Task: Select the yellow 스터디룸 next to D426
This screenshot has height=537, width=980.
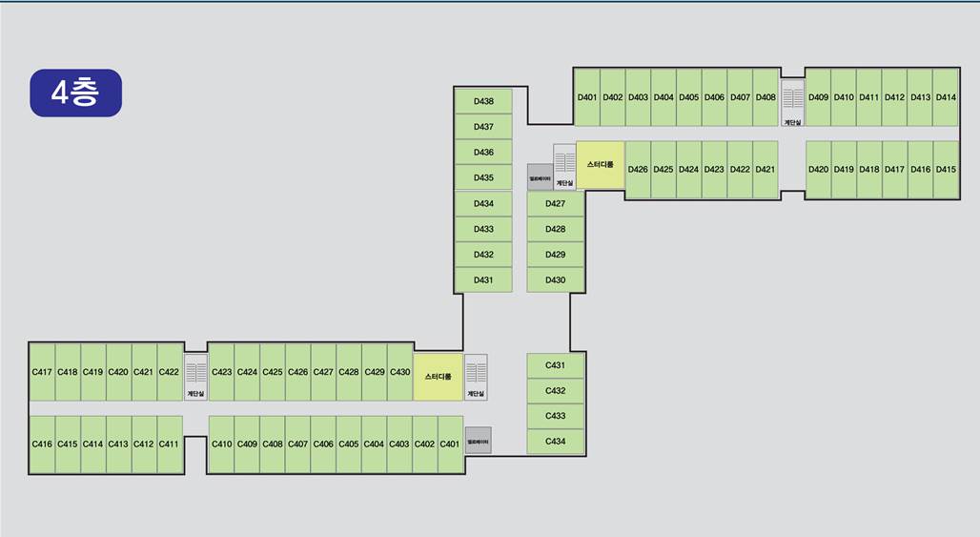Action: click(600, 165)
